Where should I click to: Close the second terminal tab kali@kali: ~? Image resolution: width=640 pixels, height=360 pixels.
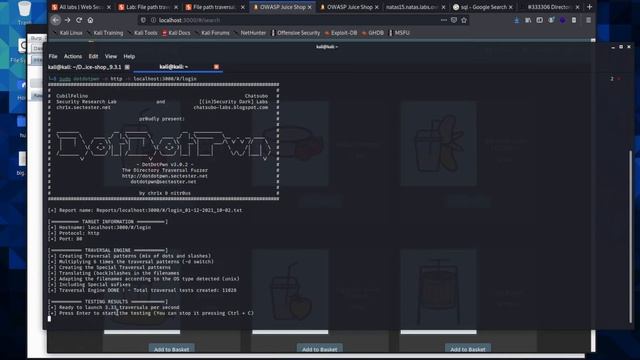pos(216,67)
